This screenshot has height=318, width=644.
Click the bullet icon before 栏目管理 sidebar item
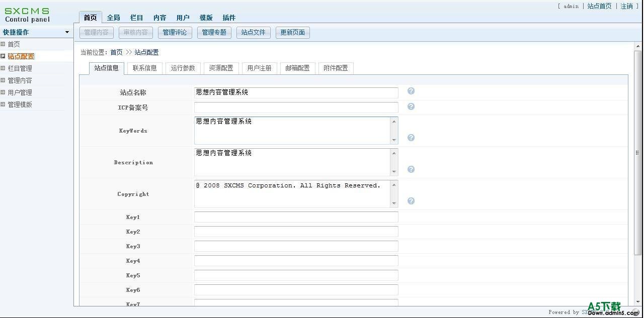(3, 68)
